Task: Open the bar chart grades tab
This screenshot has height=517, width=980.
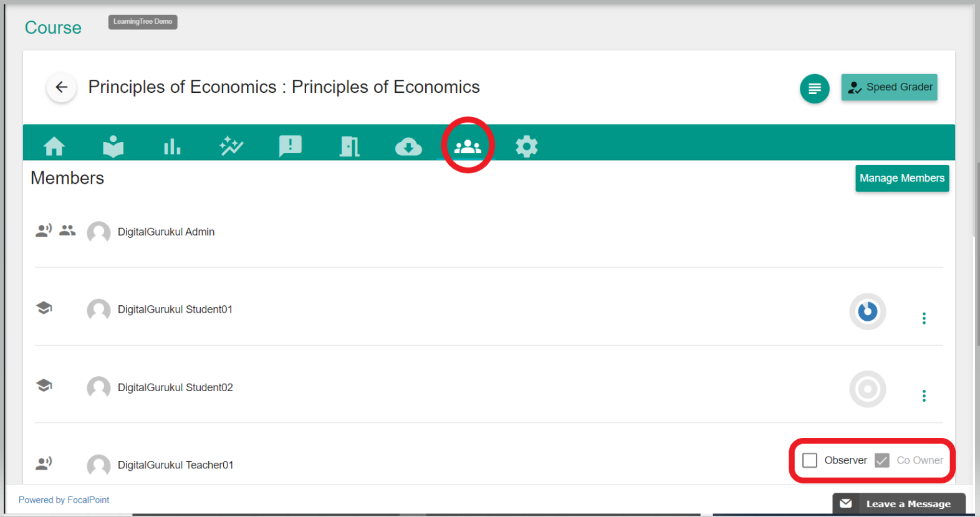Action: tap(172, 147)
